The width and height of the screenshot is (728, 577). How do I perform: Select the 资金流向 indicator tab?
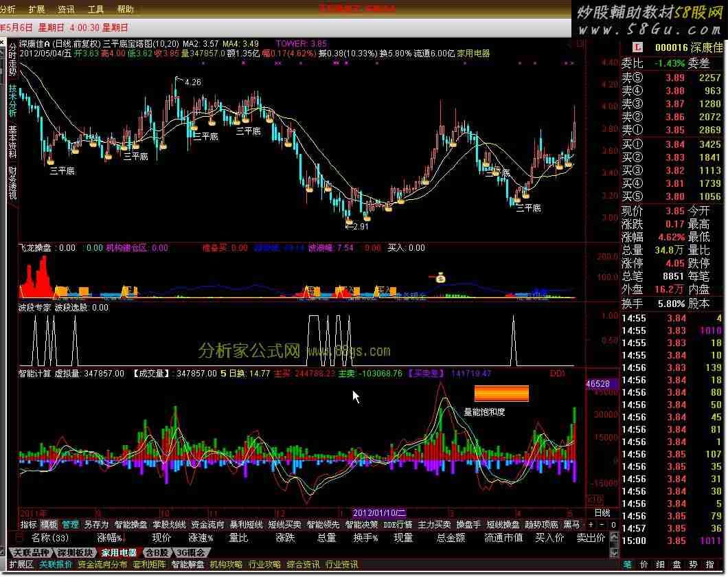[207, 525]
